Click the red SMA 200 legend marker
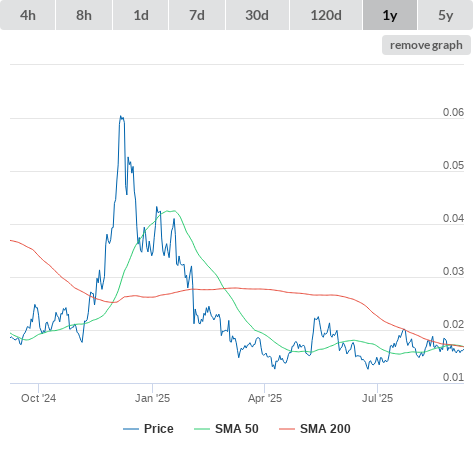This screenshot has height=455, width=474. 287,429
